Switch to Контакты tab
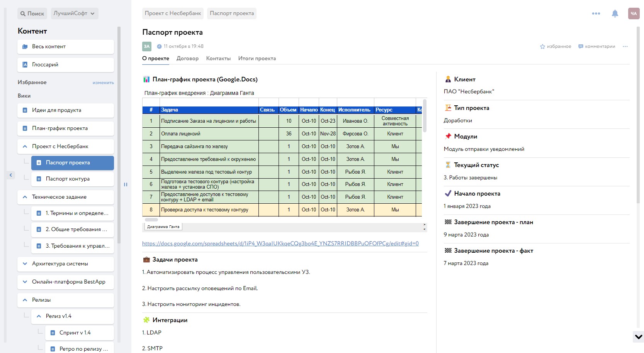Image resolution: width=644 pixels, height=353 pixels. [x=218, y=59]
